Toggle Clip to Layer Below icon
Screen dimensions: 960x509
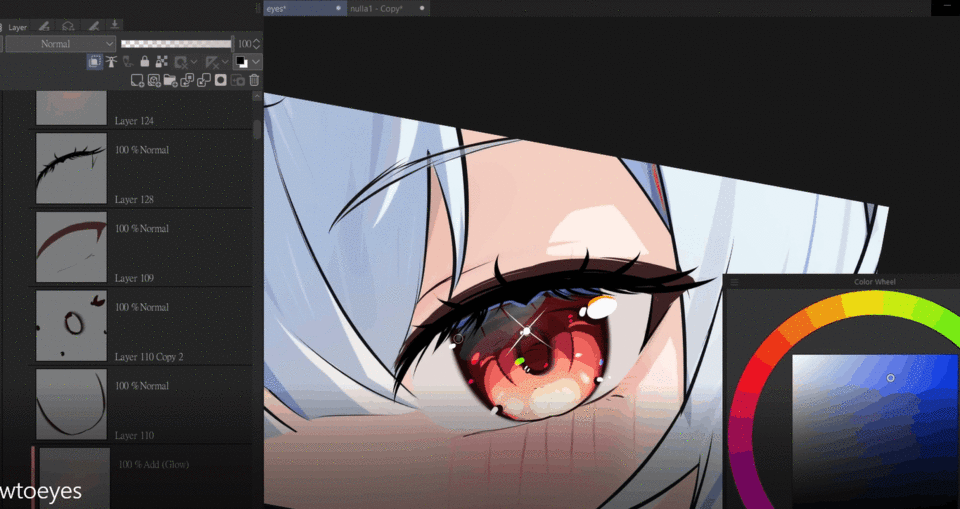pos(94,62)
